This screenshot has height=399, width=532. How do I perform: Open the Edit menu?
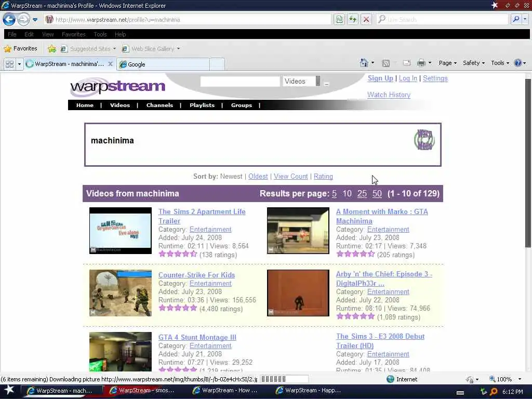coord(29,34)
